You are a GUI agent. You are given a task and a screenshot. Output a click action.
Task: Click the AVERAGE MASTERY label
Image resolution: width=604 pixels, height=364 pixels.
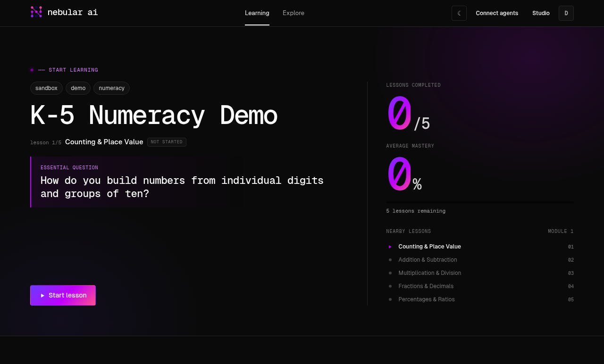coord(410,146)
